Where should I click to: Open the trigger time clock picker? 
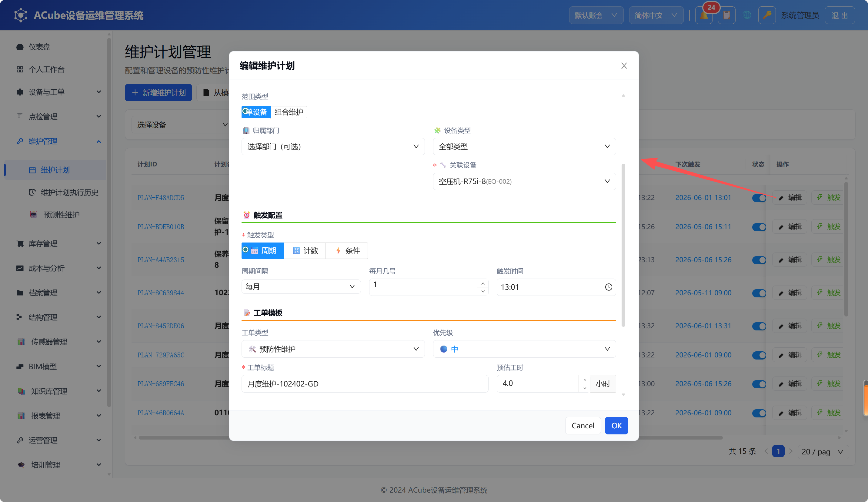coord(608,287)
